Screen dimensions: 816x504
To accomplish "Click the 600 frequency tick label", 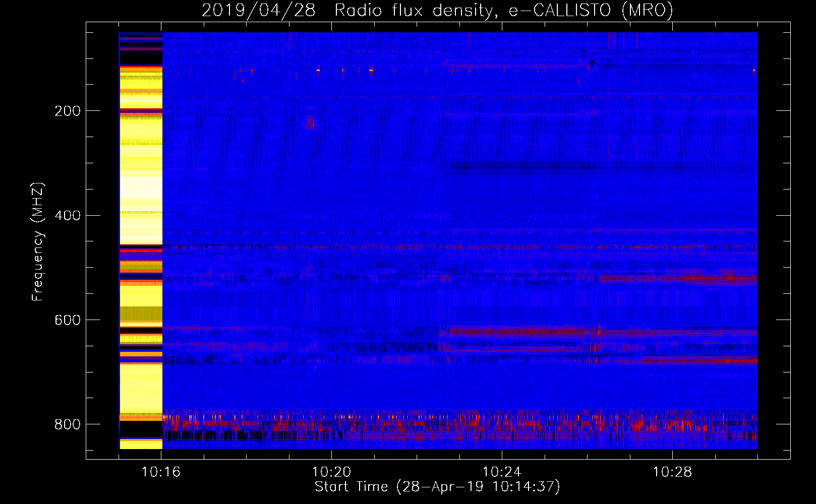I will (x=68, y=321).
